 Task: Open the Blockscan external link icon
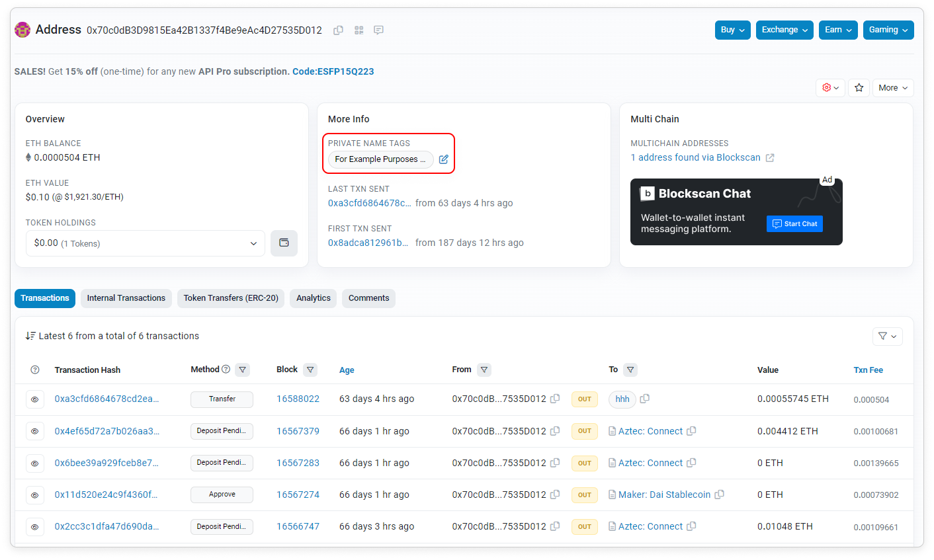coord(770,158)
